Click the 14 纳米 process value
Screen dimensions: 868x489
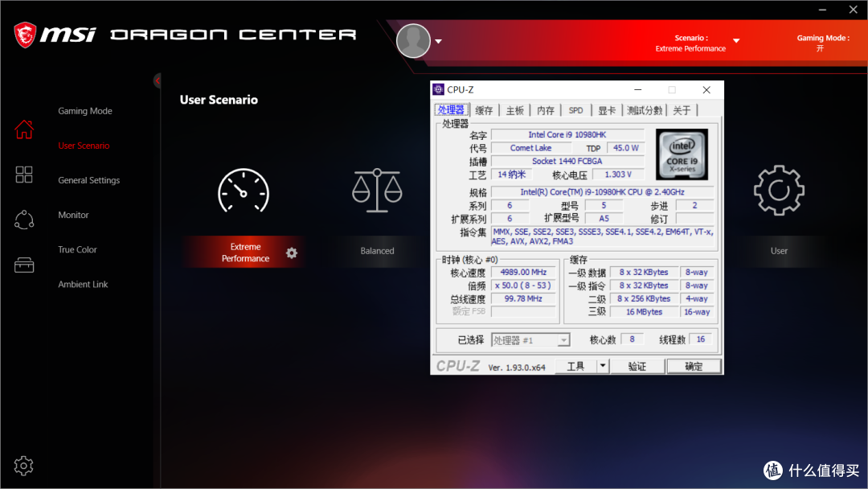pyautogui.click(x=511, y=175)
